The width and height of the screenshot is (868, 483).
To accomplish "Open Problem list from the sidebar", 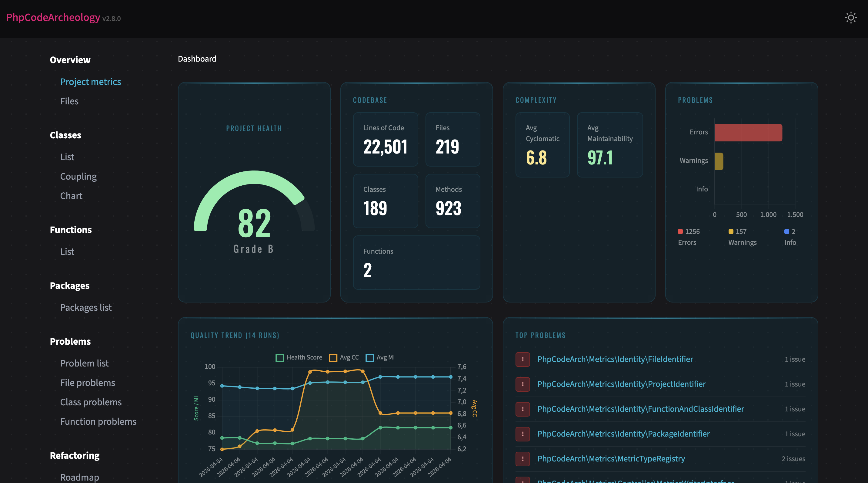I will click(84, 363).
